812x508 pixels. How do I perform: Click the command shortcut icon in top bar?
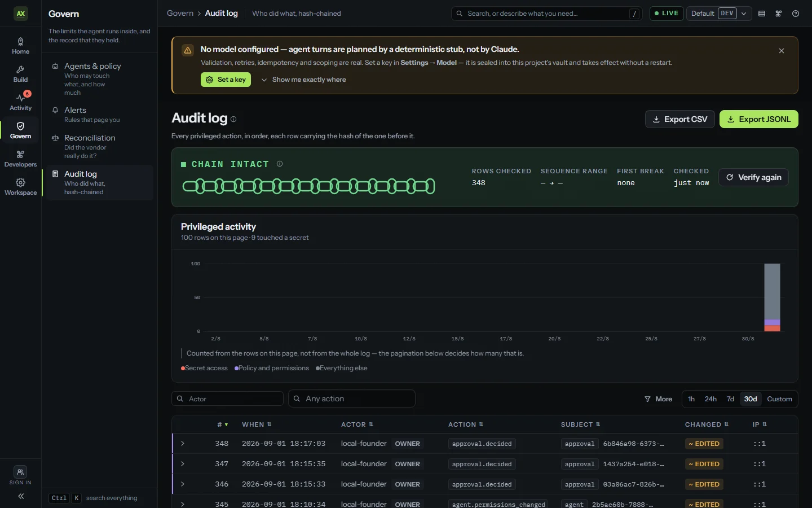[x=779, y=14]
